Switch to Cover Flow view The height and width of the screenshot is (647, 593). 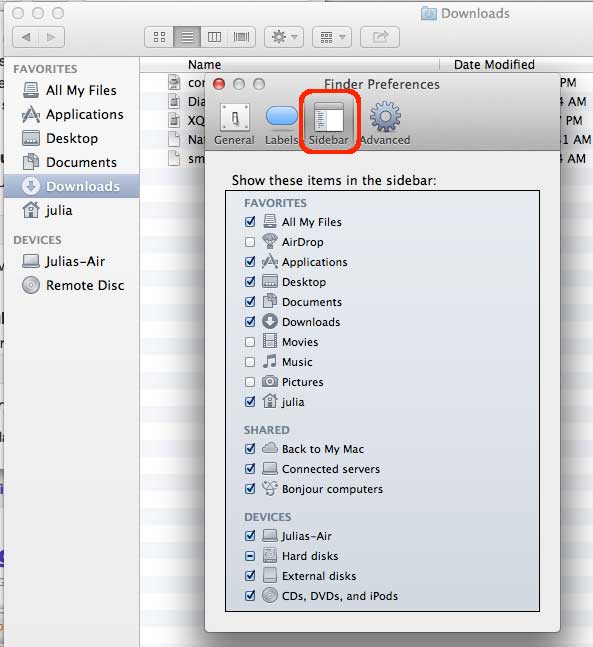coord(241,37)
